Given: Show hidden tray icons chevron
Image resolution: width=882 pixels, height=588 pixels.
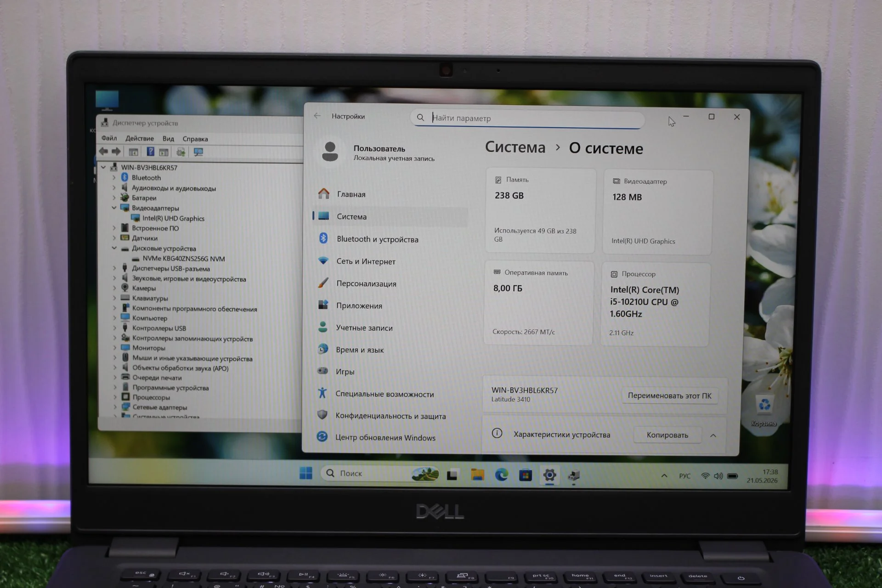Looking at the screenshot, I should click(664, 476).
